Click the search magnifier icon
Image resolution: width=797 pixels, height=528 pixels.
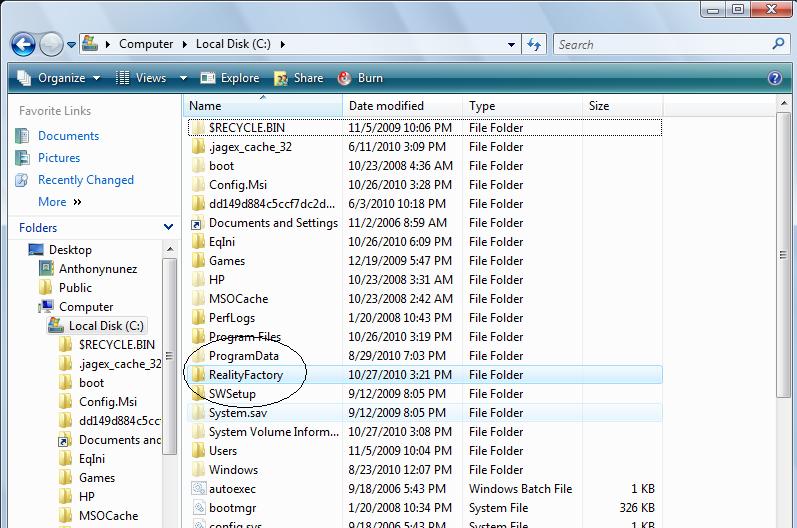779,44
